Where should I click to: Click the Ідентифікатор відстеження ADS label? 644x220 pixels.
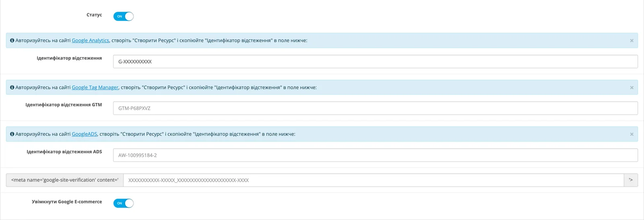click(x=64, y=152)
